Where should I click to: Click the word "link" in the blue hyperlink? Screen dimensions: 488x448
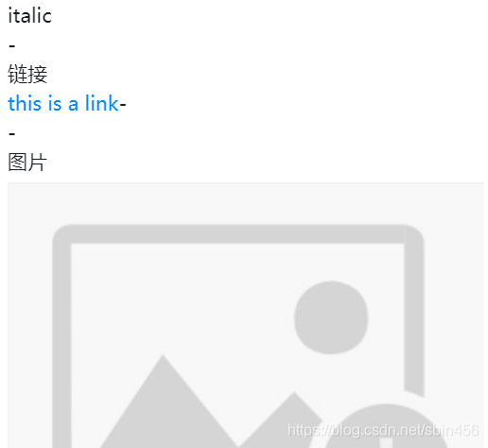pos(102,103)
